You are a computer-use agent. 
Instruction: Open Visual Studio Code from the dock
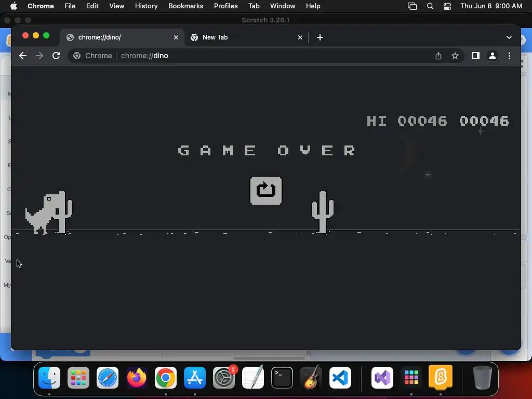tap(340, 378)
